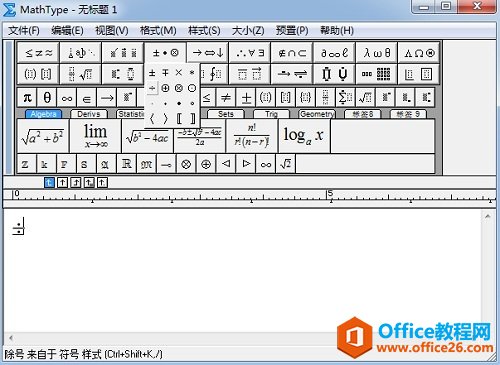Screen dimensions: 500x365
Task: Open the 大小(Z) menu
Action: (x=248, y=30)
